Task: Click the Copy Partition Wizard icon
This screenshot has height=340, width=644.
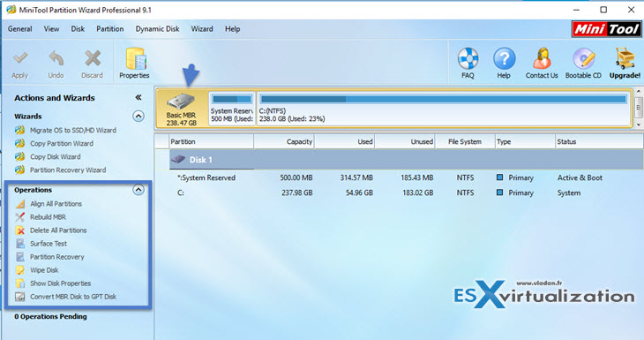Action: coord(19,143)
